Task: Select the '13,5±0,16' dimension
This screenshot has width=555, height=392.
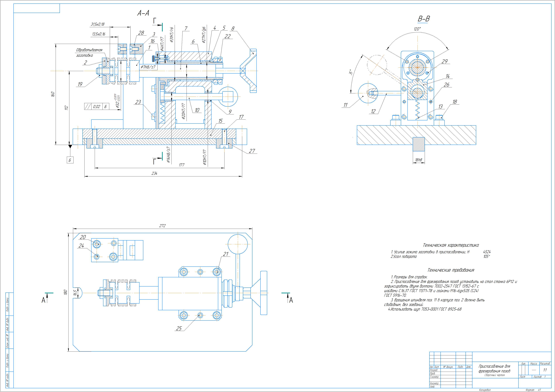Action: tap(99, 34)
